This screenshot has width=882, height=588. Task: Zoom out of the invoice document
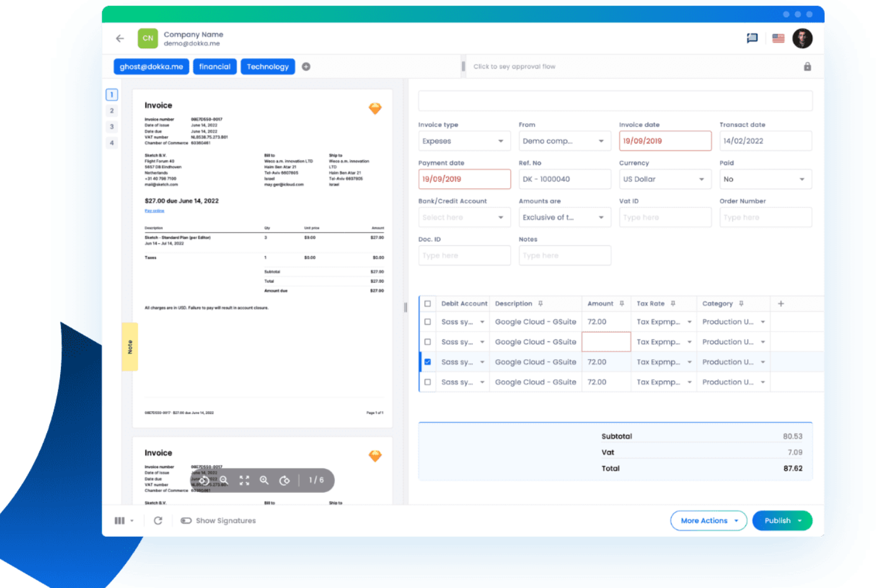224,480
